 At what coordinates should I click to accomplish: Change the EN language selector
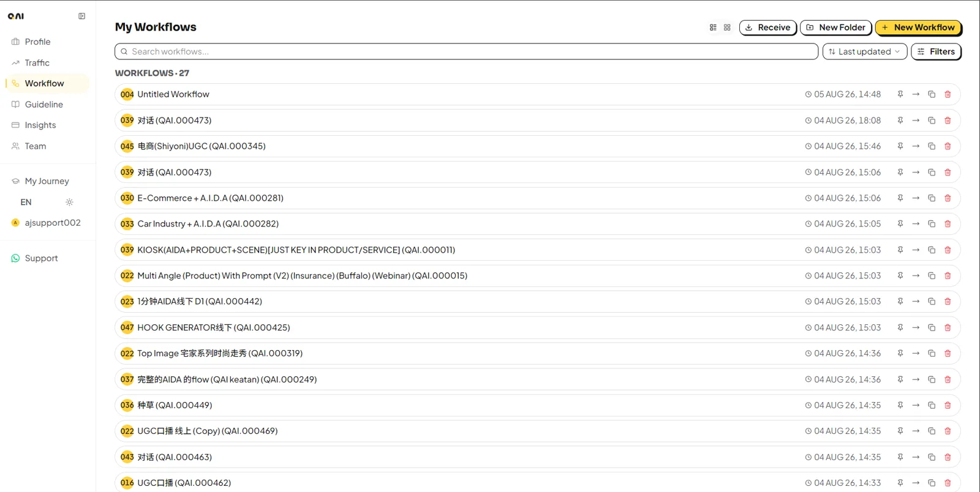pos(26,202)
